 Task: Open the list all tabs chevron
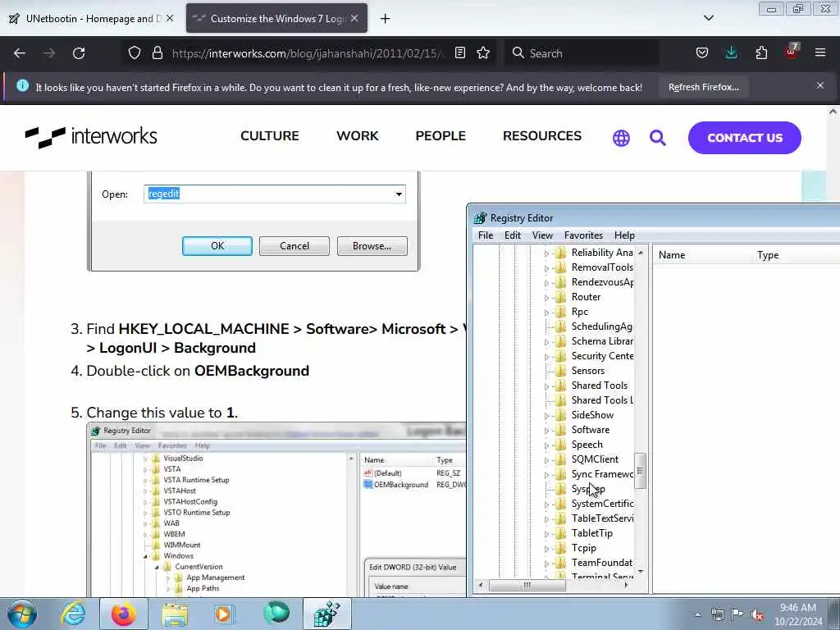(709, 18)
